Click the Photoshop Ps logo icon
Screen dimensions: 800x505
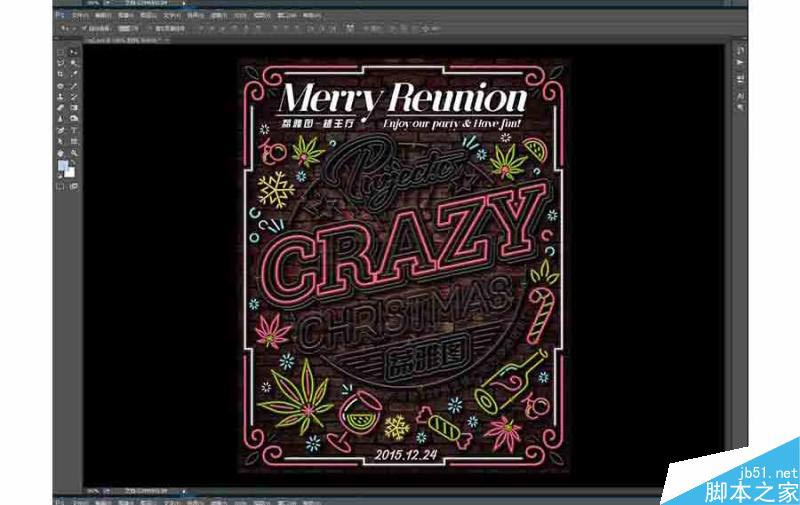[x=60, y=15]
